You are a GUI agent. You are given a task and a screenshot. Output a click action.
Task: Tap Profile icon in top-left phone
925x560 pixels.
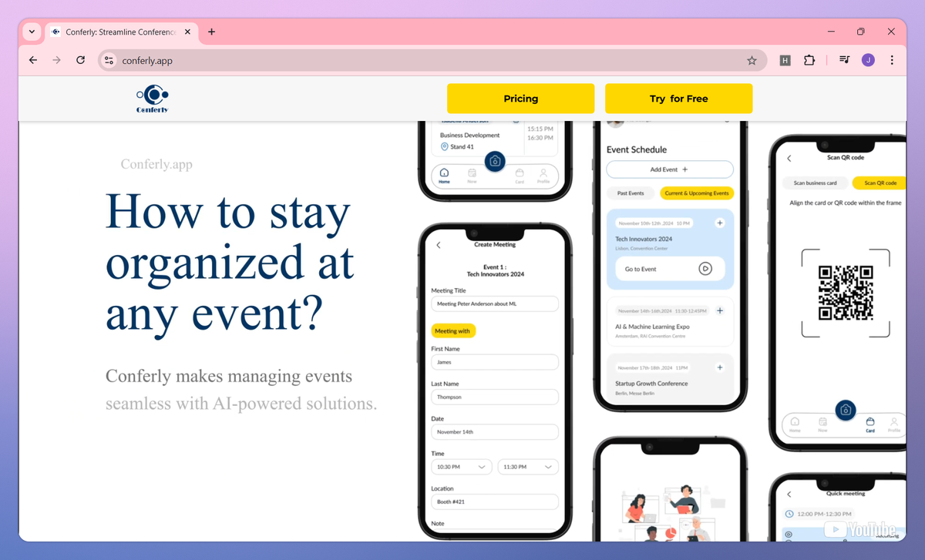tap(543, 176)
